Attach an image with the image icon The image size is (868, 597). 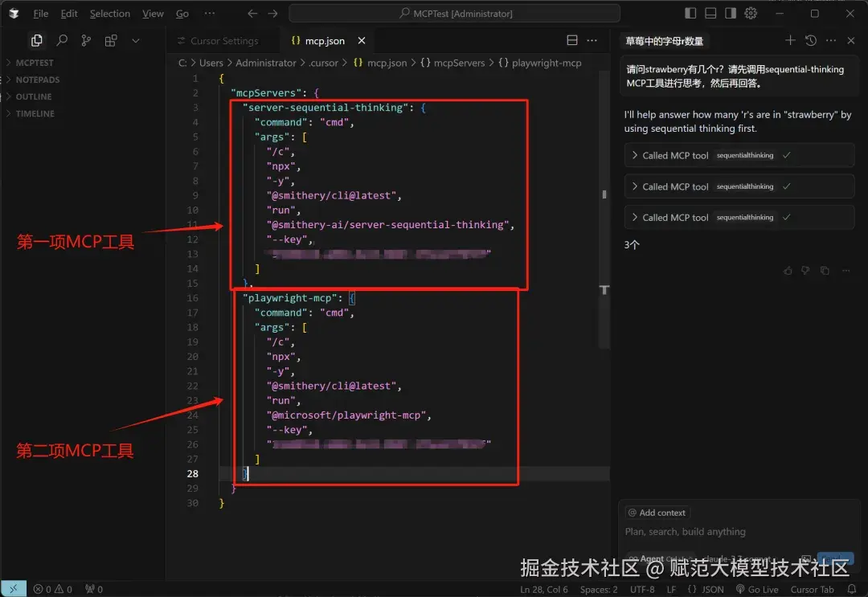[x=806, y=558]
